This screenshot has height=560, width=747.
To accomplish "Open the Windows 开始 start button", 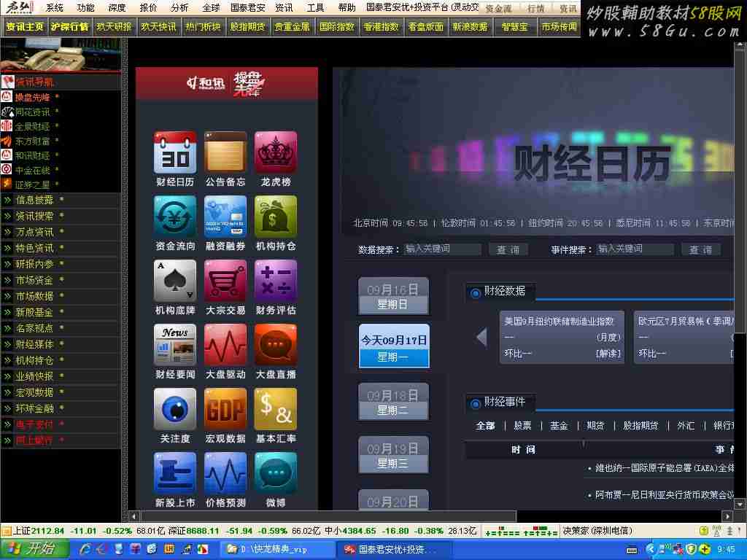I will point(34,549).
